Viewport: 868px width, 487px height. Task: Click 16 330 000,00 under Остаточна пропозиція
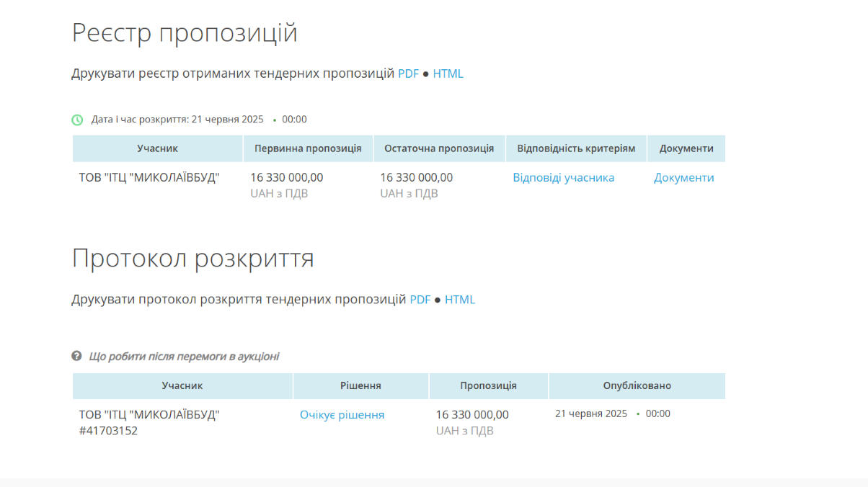[417, 177]
